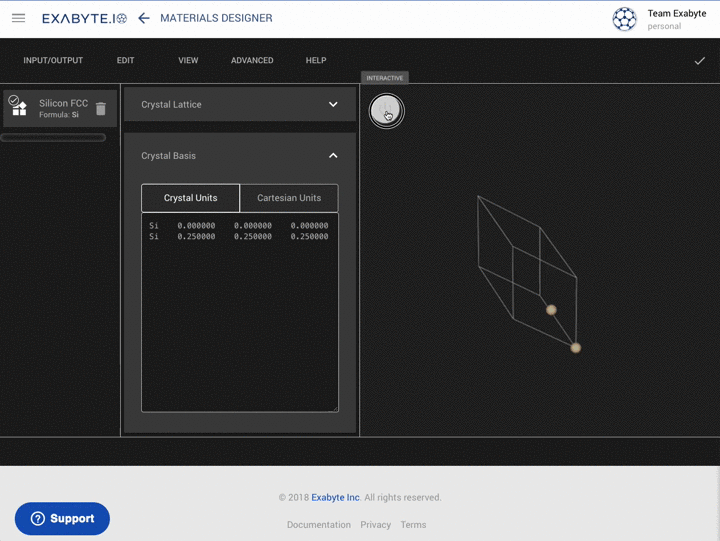Toggle the interactive mode button in viewer
The width and height of the screenshot is (720, 541).
point(386,110)
